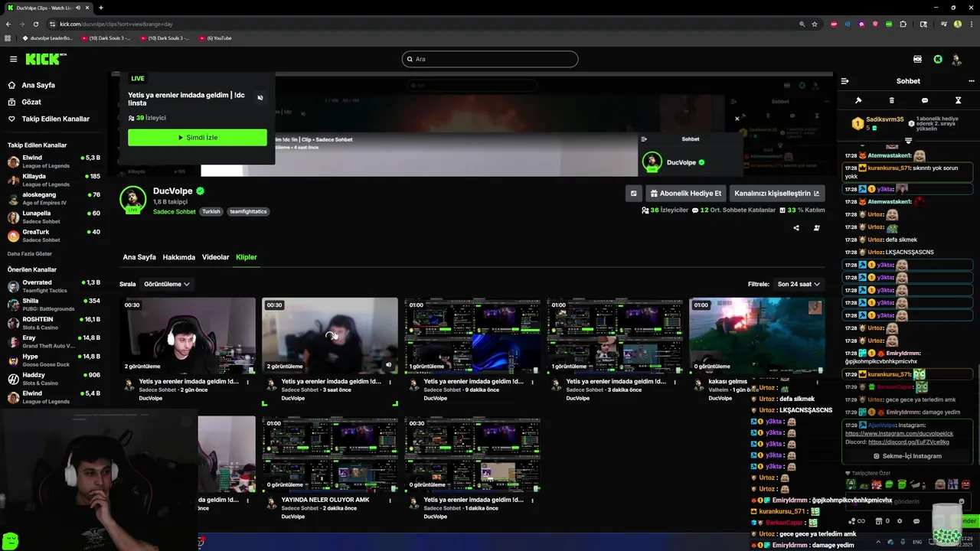
Task: Click the AdBlock Plus extension icon
Action: tap(834, 24)
